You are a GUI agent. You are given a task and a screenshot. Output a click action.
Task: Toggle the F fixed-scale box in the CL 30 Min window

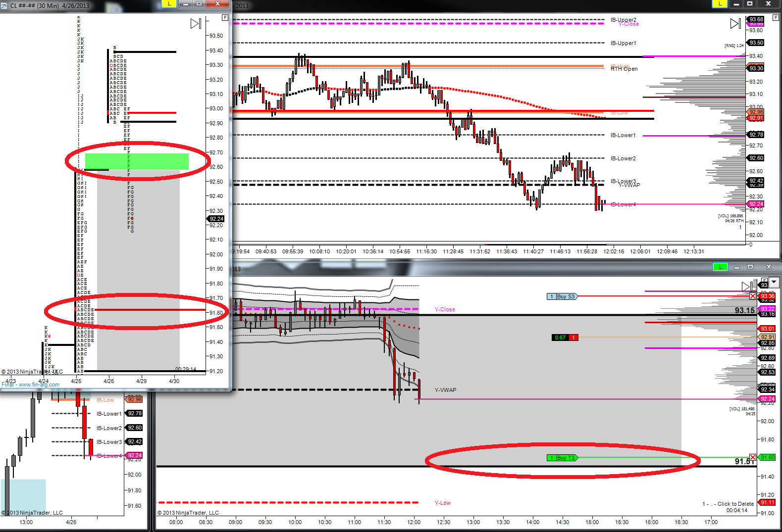tap(225, 17)
